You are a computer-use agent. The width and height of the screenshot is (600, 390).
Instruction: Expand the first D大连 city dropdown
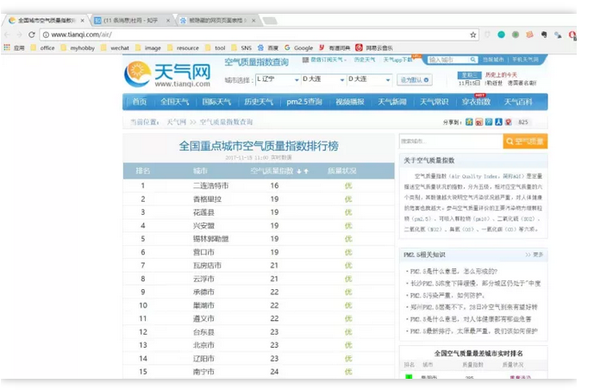point(324,80)
